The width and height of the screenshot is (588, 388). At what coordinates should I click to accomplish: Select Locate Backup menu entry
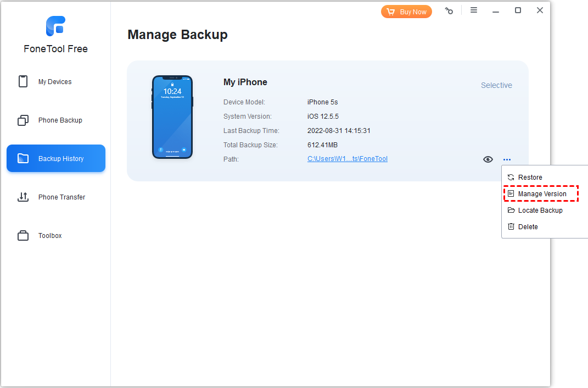click(x=540, y=210)
